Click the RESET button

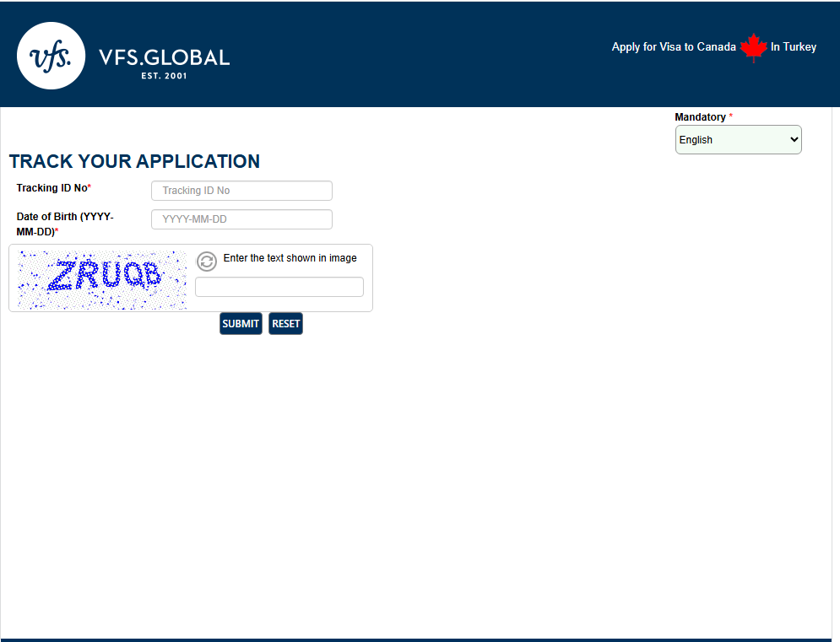point(285,323)
